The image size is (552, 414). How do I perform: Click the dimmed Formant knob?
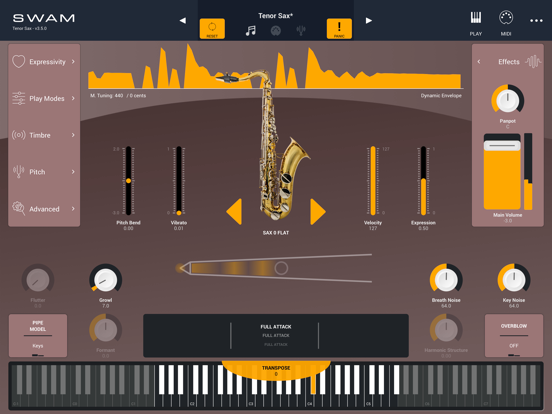point(106,330)
